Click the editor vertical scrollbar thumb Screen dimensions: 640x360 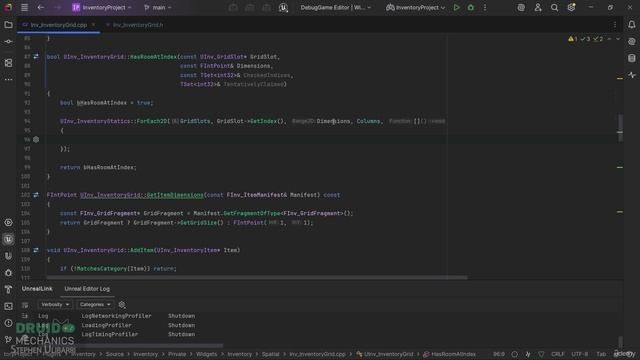point(620,128)
